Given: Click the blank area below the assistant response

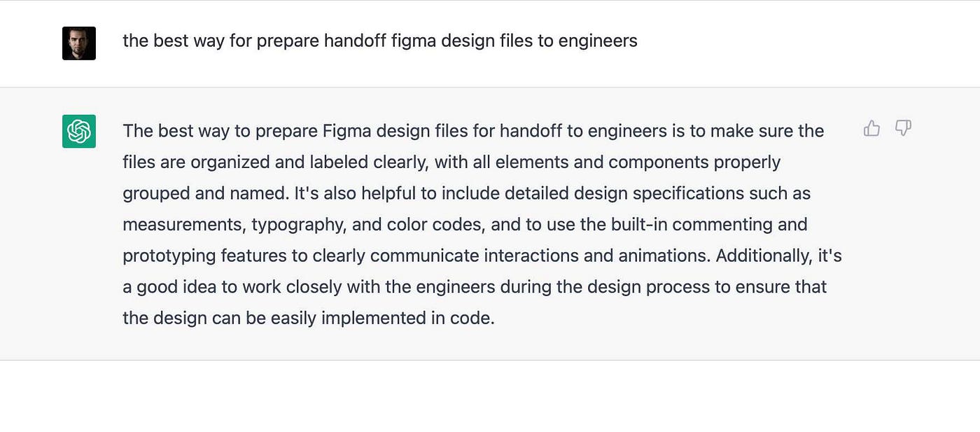Looking at the screenshot, I should click(x=490, y=396).
